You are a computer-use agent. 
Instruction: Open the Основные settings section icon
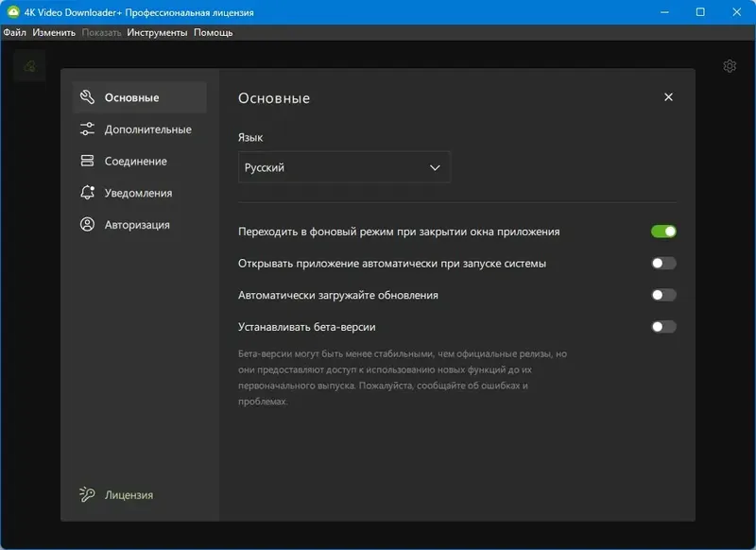pos(87,96)
